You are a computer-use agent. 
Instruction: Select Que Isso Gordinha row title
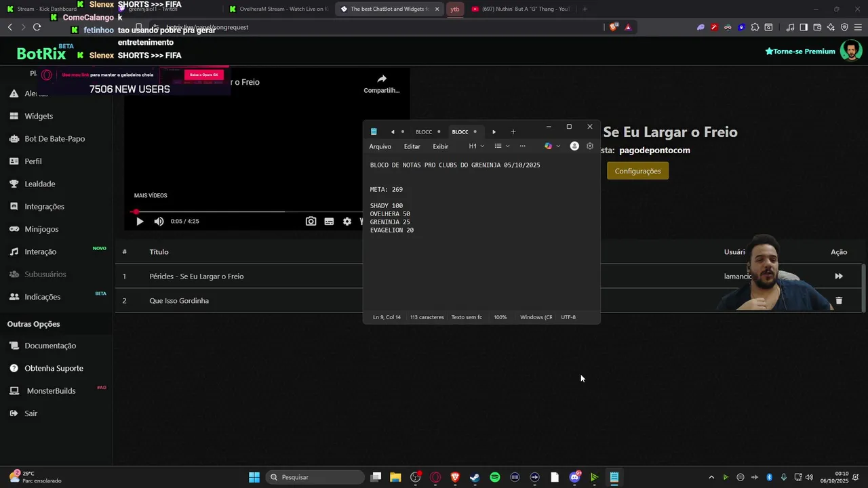(179, 300)
